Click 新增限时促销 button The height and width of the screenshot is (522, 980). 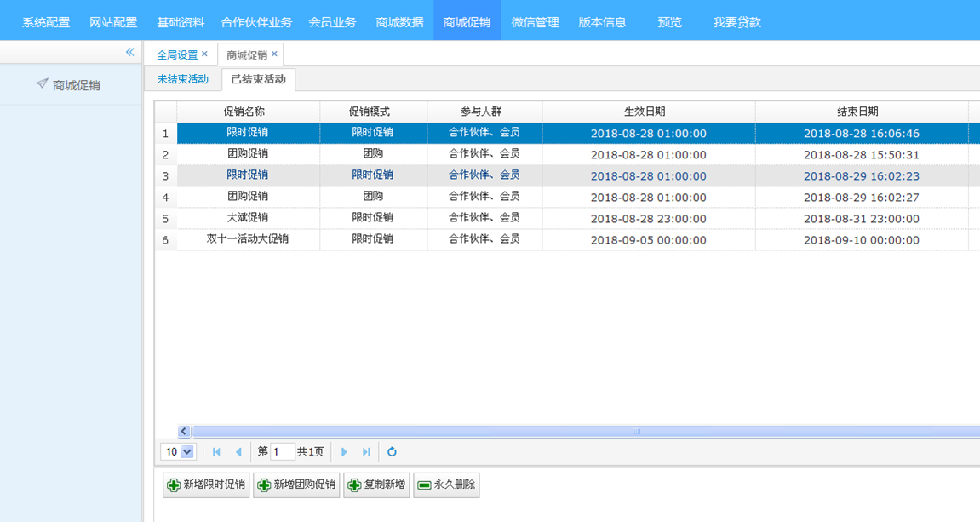click(206, 485)
